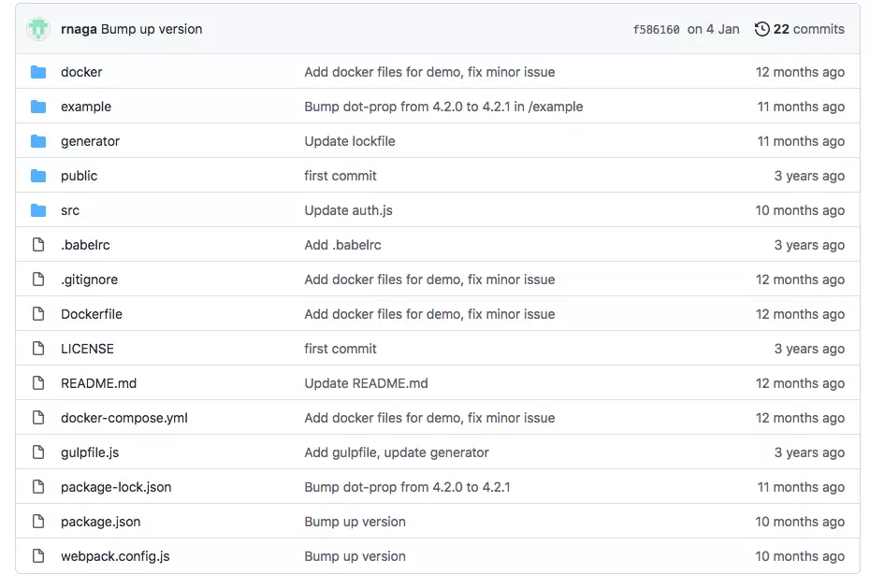Click the file icon beside LICENSE
The width and height of the screenshot is (870, 588).
[38, 349]
